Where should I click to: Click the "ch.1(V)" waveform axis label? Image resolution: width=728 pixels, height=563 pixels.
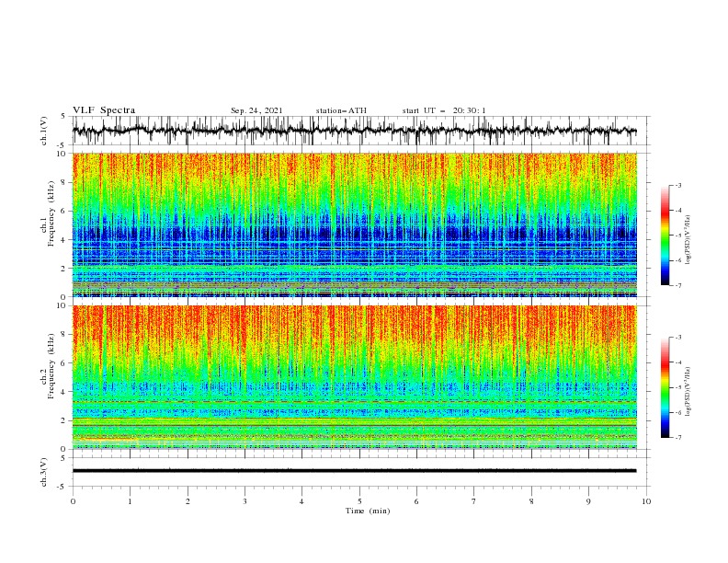click(x=44, y=131)
